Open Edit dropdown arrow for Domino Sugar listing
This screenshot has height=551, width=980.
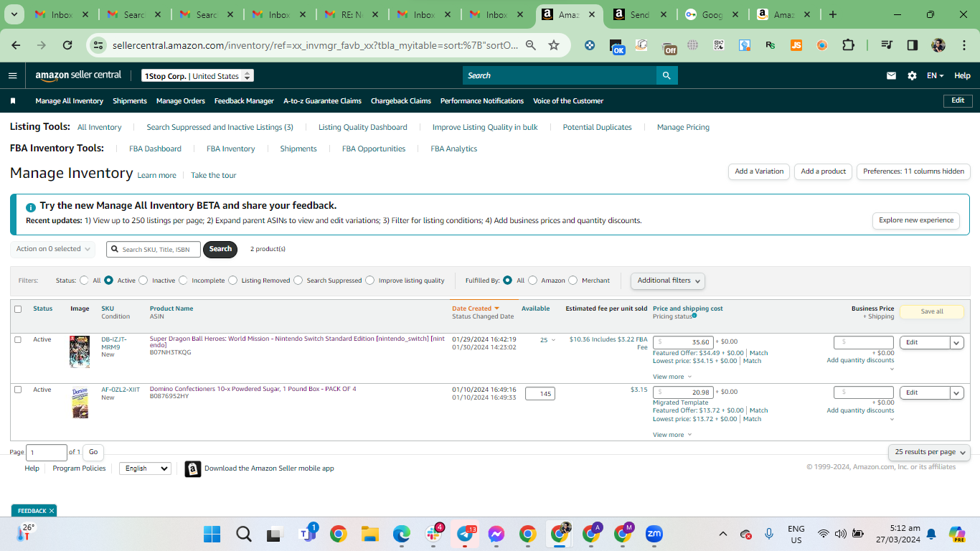[x=956, y=392]
